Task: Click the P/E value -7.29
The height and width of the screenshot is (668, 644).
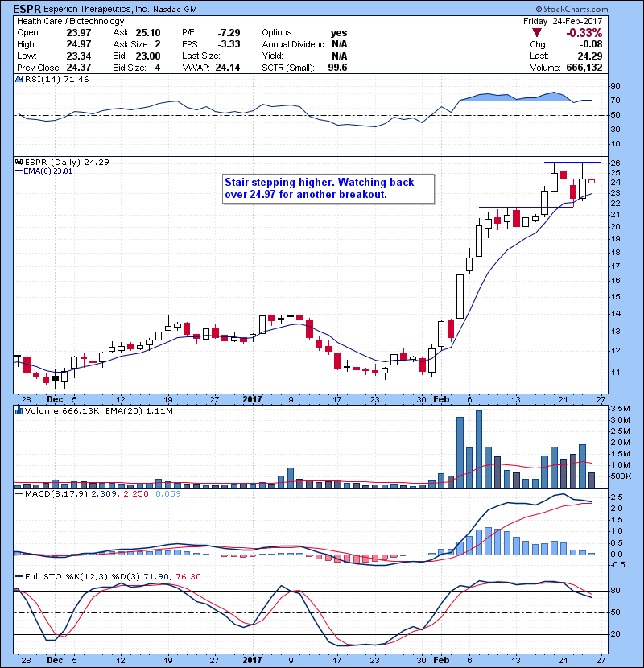Action: [229, 33]
